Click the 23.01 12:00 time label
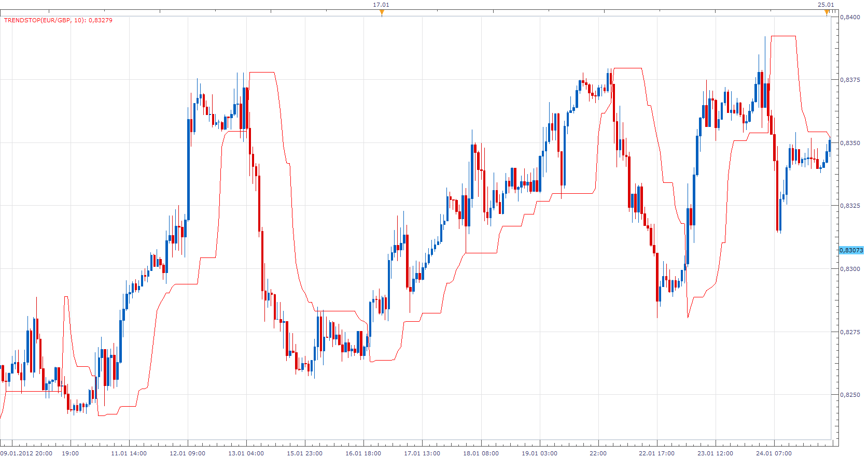The image size is (868, 459). coord(715,453)
